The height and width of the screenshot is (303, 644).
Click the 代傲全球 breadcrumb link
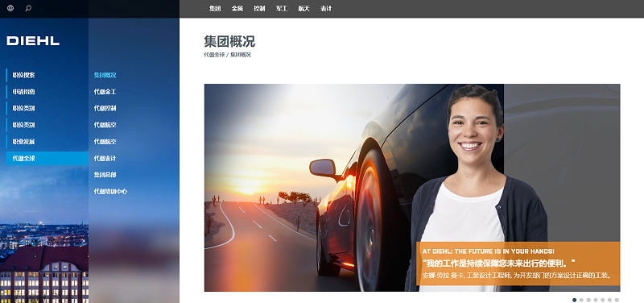pos(214,55)
